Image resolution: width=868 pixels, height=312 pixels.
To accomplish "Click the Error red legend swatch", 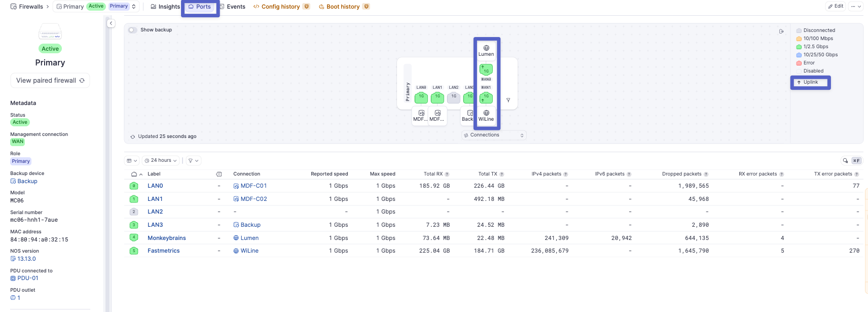I will (799, 63).
